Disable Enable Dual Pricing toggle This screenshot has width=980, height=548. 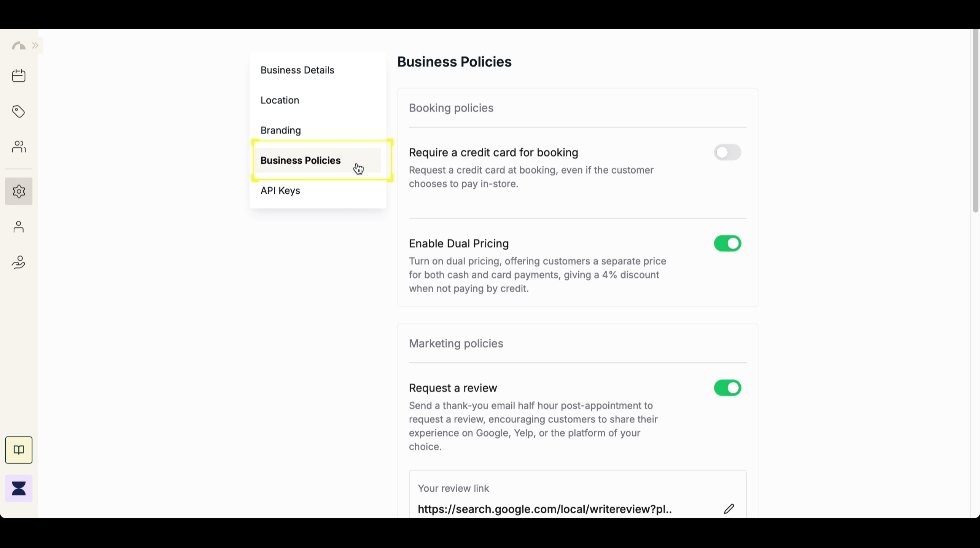(x=727, y=244)
